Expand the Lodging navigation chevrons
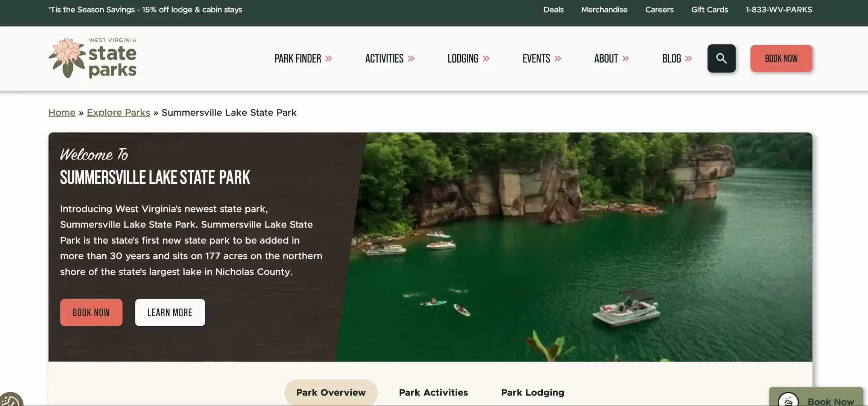The width and height of the screenshot is (868, 406). tap(486, 59)
